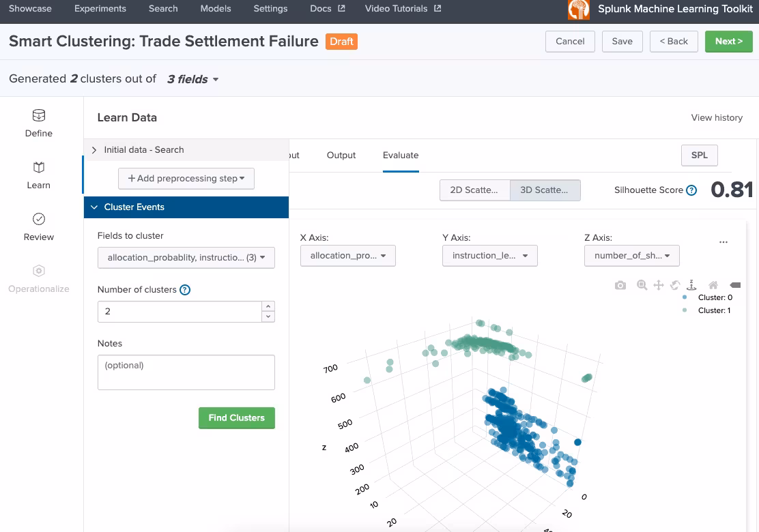Click the Notes text field
Viewport: 759px width, 532px height.
(x=186, y=372)
